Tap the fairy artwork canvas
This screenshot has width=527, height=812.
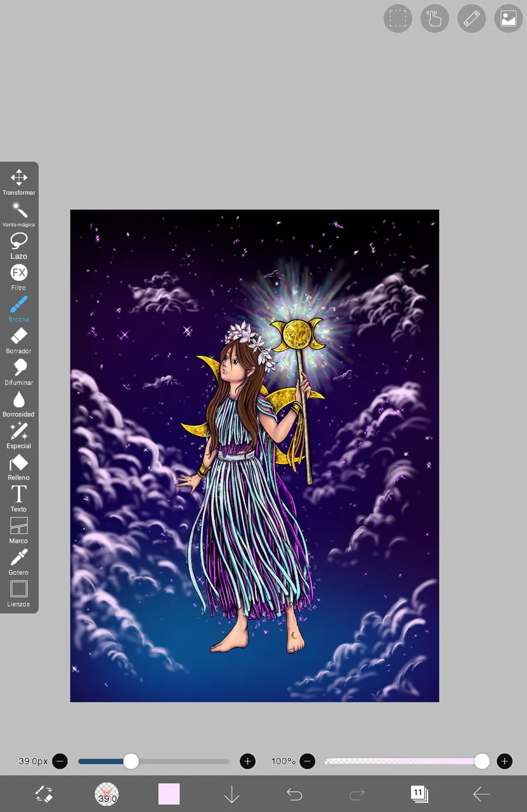[x=254, y=455]
